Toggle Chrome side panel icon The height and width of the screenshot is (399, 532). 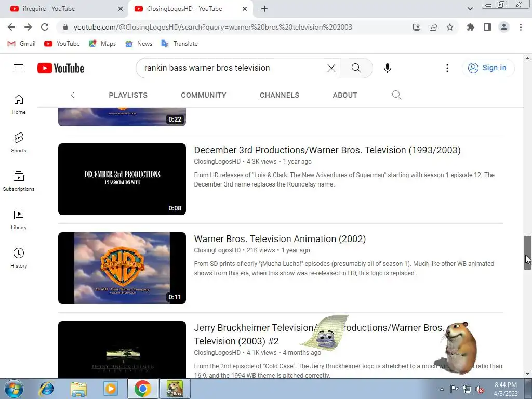[x=487, y=27]
